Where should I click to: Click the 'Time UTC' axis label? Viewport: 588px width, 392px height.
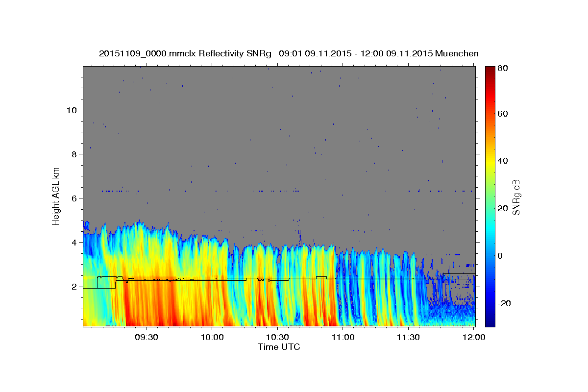(x=279, y=347)
